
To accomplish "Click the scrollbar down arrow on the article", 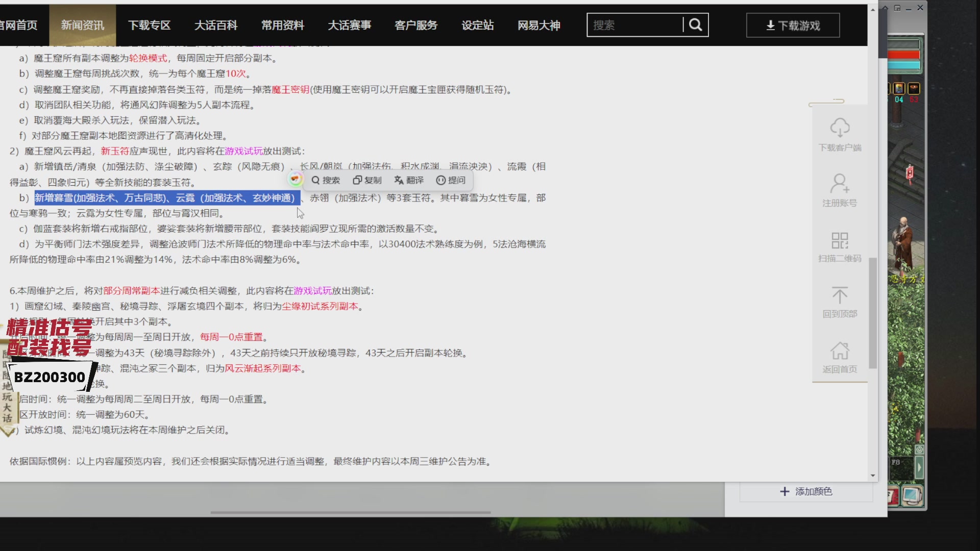I will pyautogui.click(x=874, y=474).
